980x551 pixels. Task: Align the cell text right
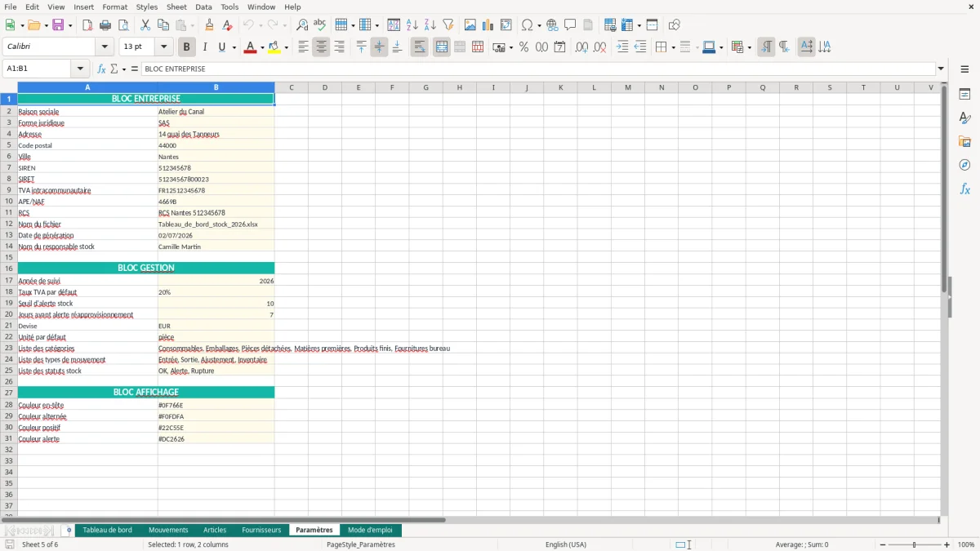click(x=339, y=47)
